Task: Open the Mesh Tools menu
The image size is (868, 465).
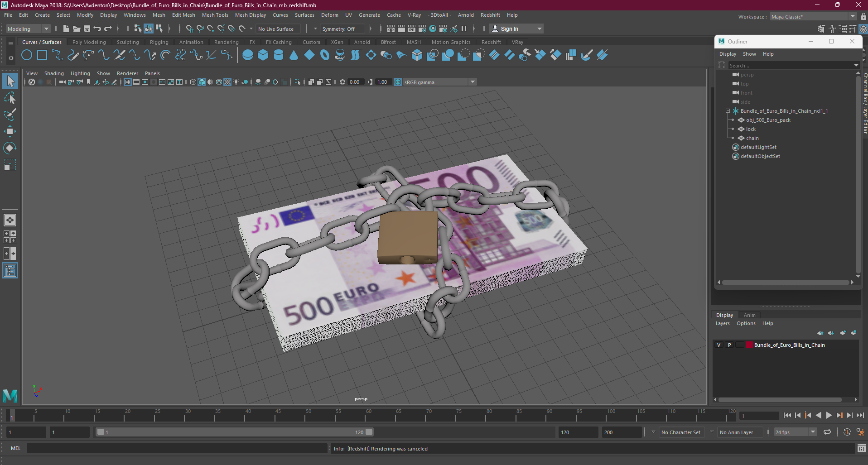Action: click(215, 15)
